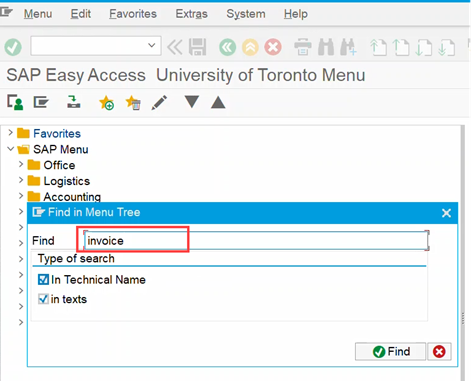Viewport: 471px width, 382px height.
Task: Click the Change Favorites pencil icon
Action: (159, 102)
